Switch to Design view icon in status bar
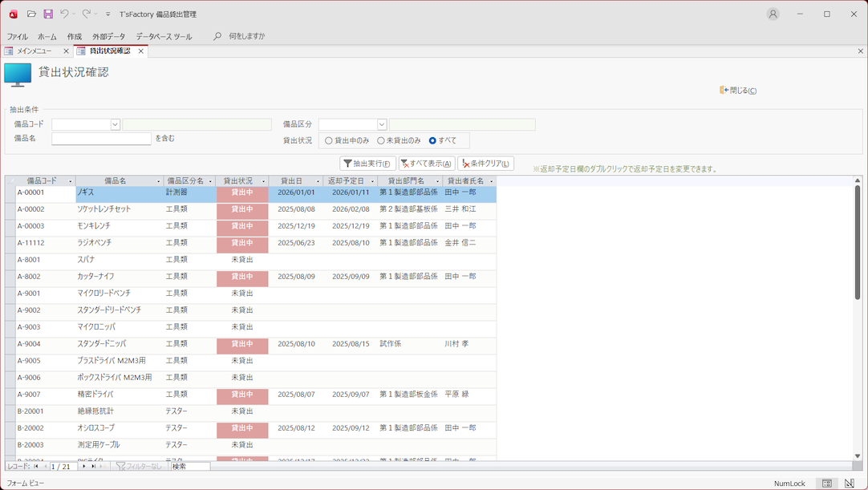 [x=850, y=484]
